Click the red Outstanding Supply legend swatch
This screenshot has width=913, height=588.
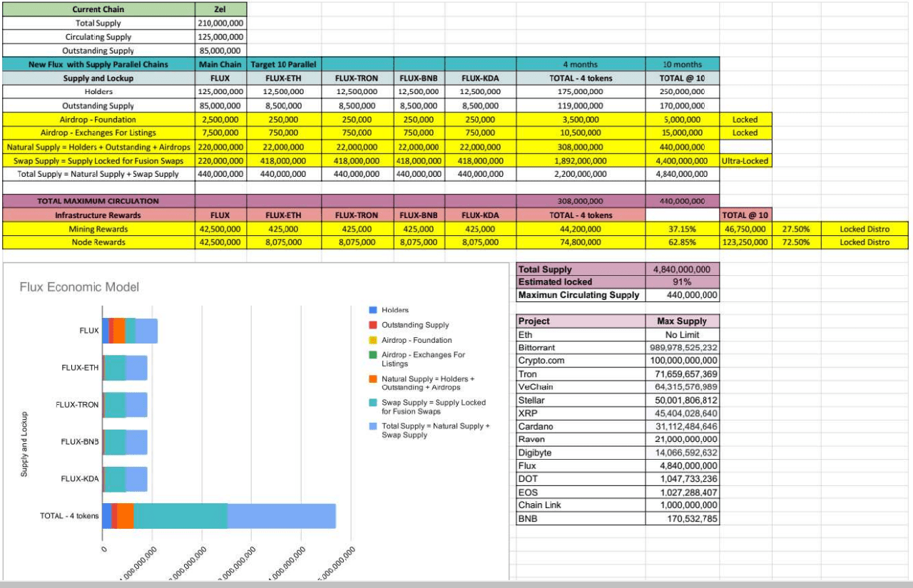point(372,325)
